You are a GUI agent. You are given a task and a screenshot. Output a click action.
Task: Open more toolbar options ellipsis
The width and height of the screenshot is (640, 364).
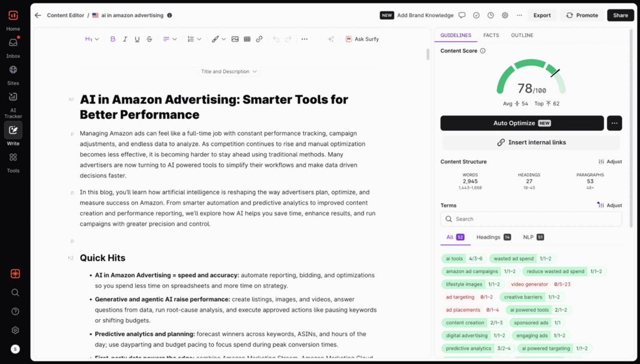pos(304,39)
